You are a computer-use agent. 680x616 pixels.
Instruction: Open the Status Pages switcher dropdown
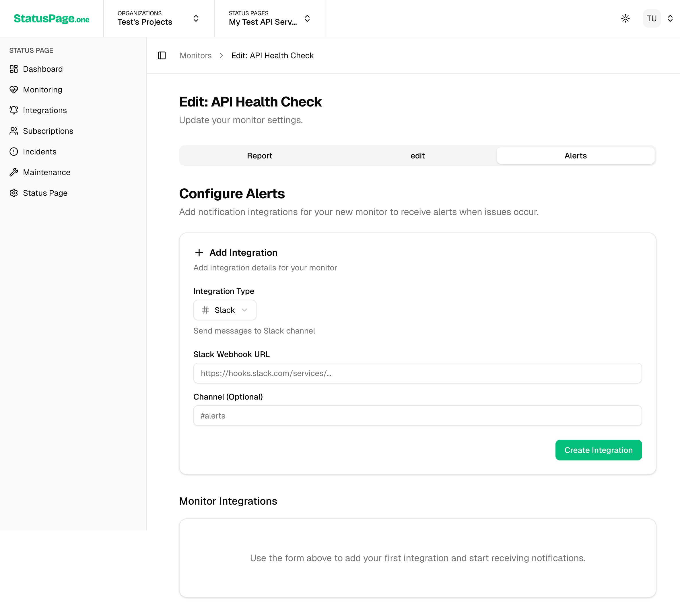click(x=270, y=19)
